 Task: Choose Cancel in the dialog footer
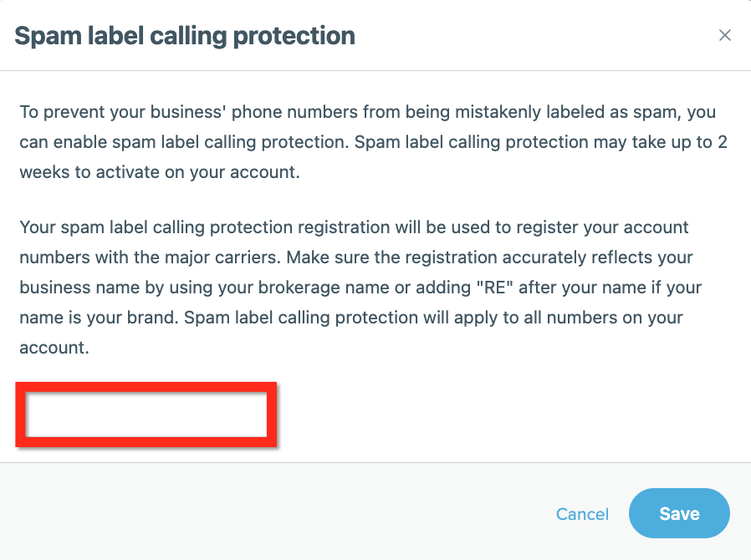(x=582, y=514)
